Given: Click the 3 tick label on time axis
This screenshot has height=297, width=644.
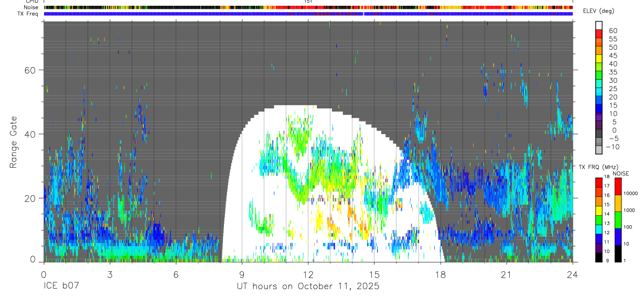Looking at the screenshot, I should (110, 274).
